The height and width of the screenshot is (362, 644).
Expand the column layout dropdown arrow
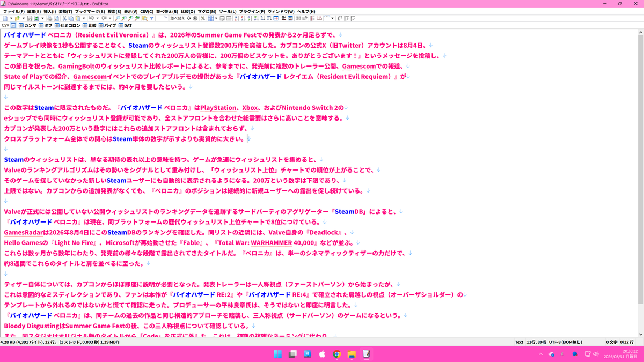[x=216, y=18]
